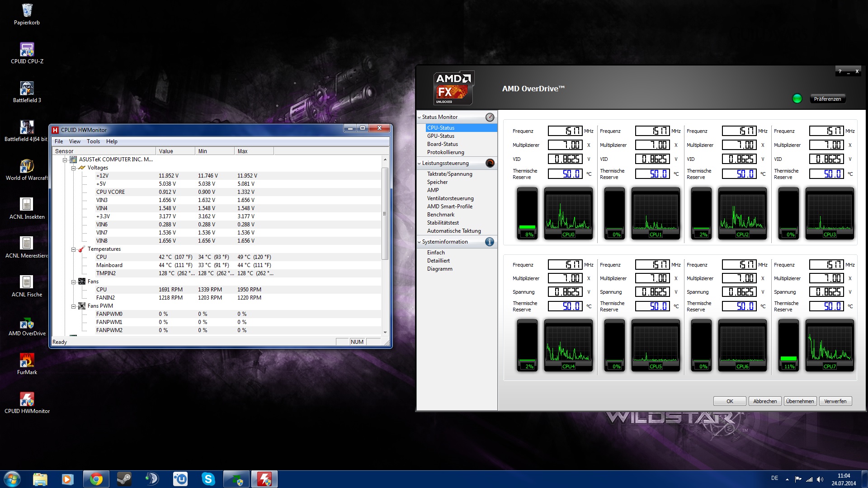Viewport: 868px width, 488px height.
Task: Click the HWMonitor vertical scrollbar thumb
Action: click(x=385, y=213)
